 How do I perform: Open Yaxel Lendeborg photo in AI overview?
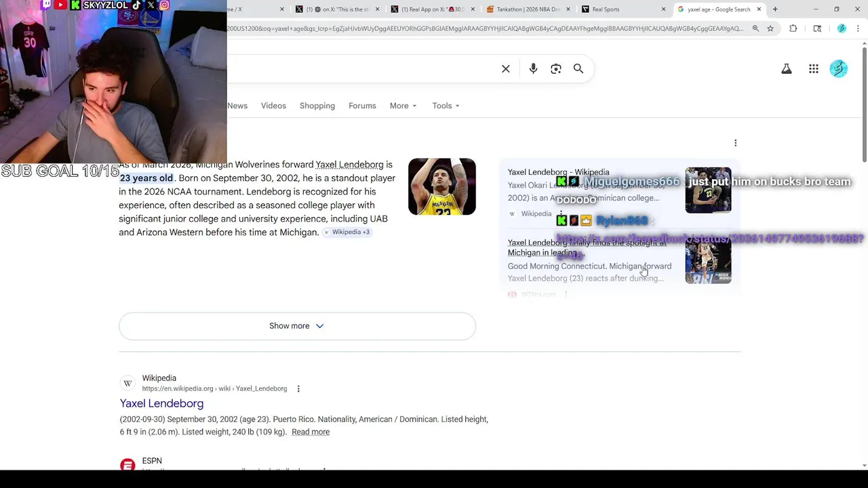click(x=442, y=186)
